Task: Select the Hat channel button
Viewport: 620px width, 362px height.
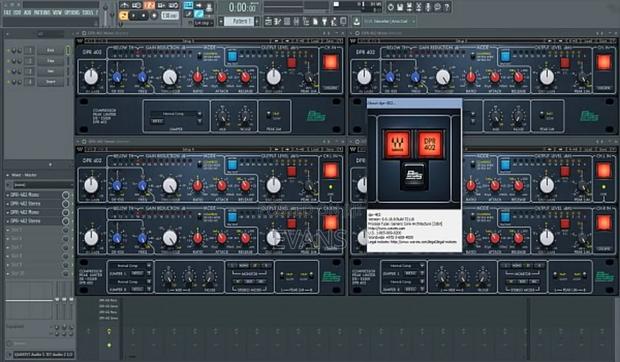Action: pos(51,72)
